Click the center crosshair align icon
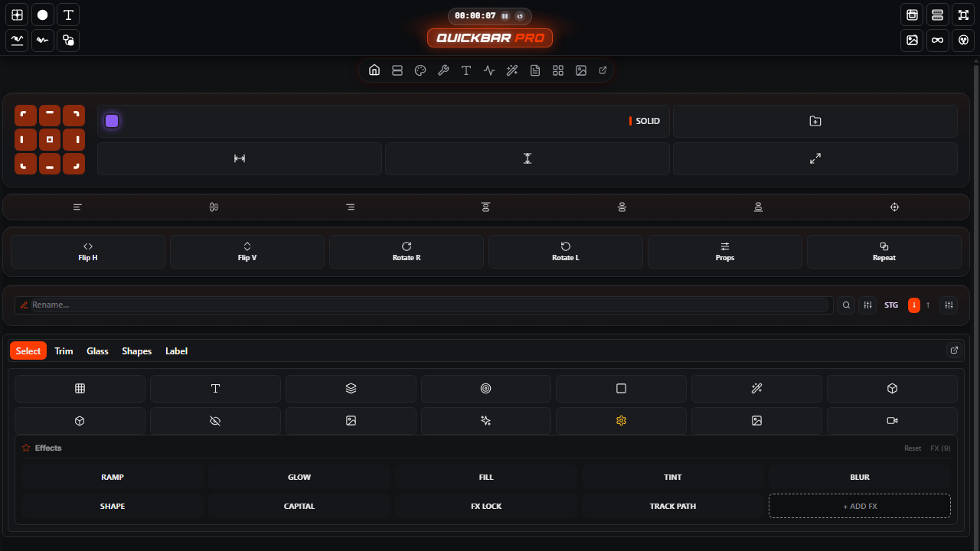980x551 pixels. (x=894, y=207)
